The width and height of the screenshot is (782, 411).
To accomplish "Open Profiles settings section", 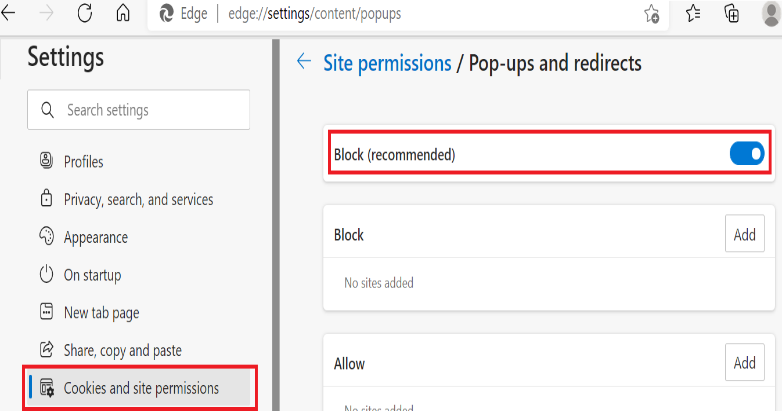I will click(83, 162).
